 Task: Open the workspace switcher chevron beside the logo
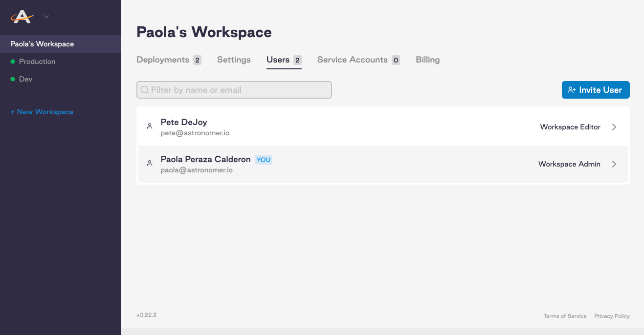tap(45, 16)
